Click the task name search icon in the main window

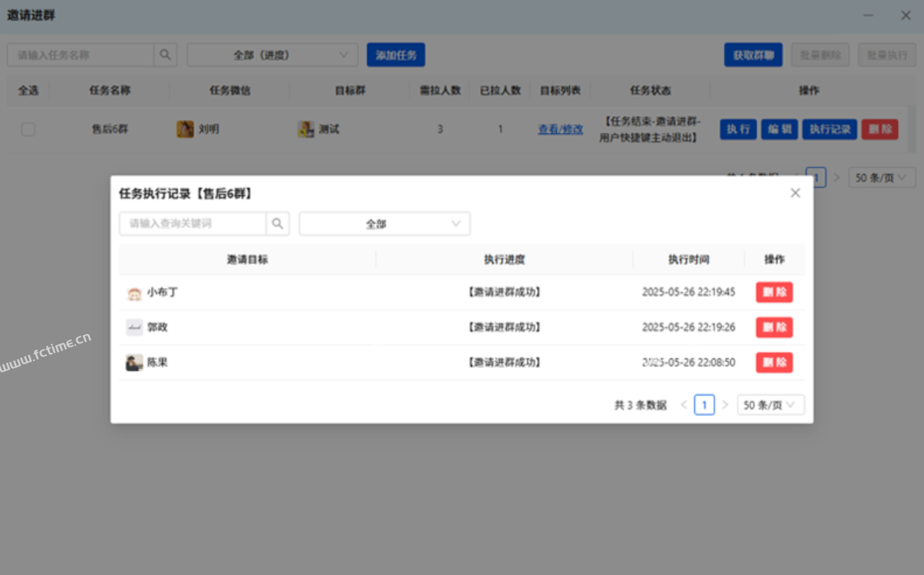pos(165,54)
